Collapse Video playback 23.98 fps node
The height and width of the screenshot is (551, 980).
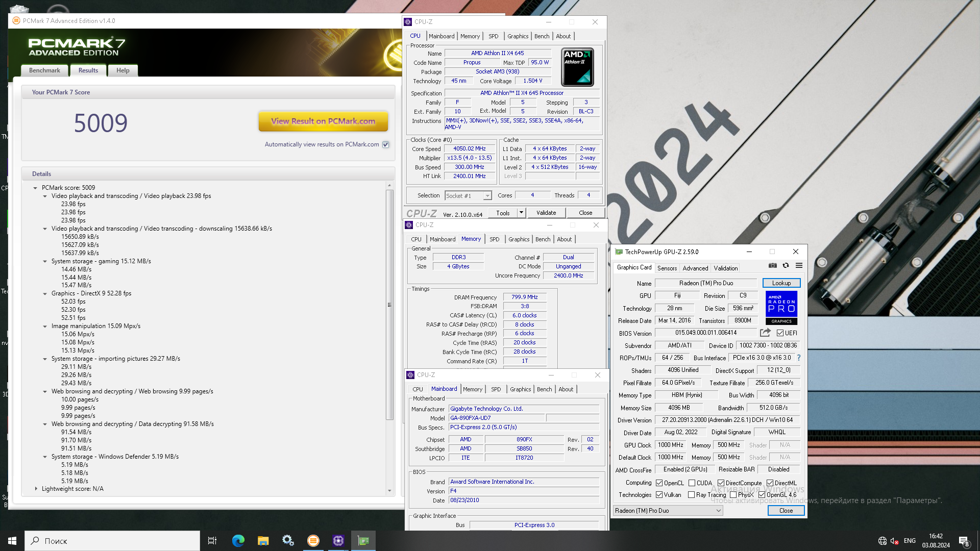coord(45,196)
